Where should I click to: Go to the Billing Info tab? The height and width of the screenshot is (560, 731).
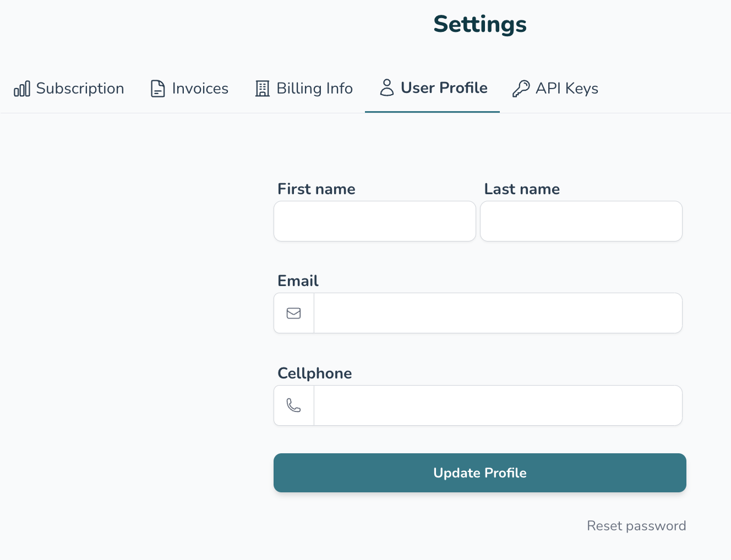click(304, 89)
